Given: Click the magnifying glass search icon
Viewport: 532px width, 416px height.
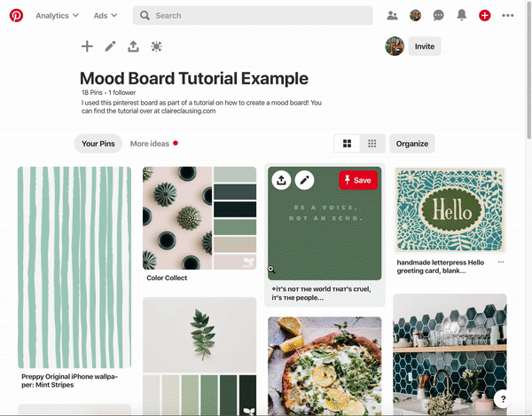Looking at the screenshot, I should (145, 16).
